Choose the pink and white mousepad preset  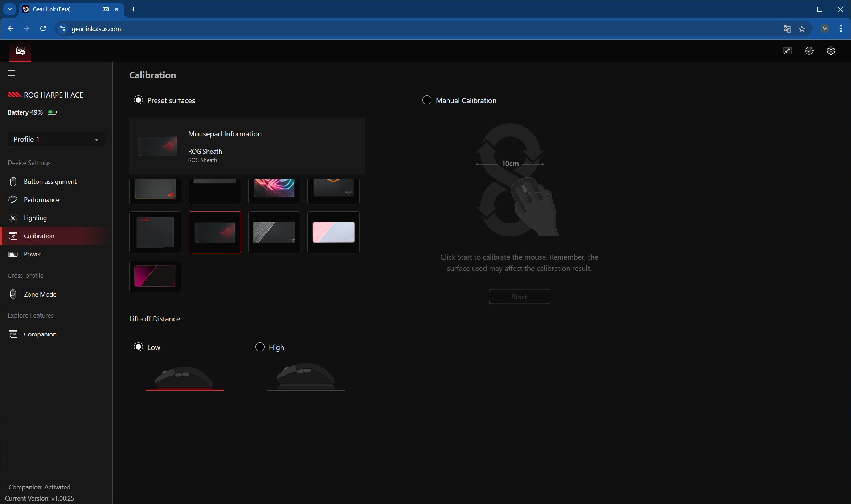(x=333, y=232)
